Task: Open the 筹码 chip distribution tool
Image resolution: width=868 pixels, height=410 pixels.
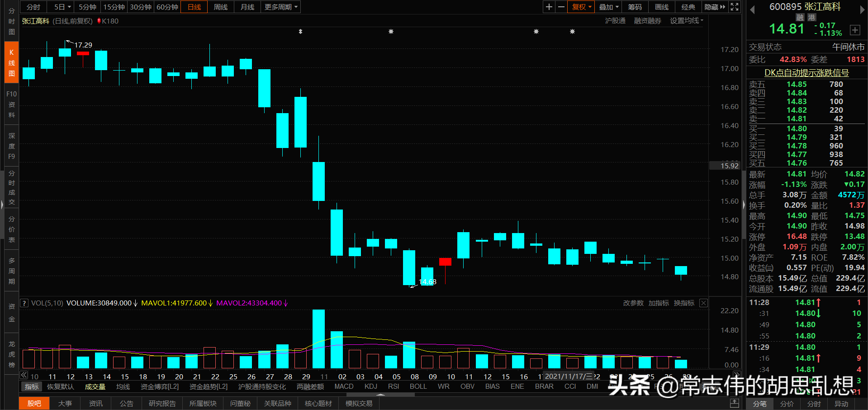Action: click(x=635, y=7)
